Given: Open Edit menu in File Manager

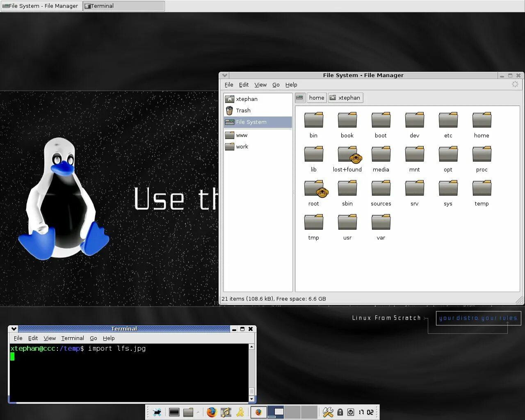Looking at the screenshot, I should tap(244, 84).
